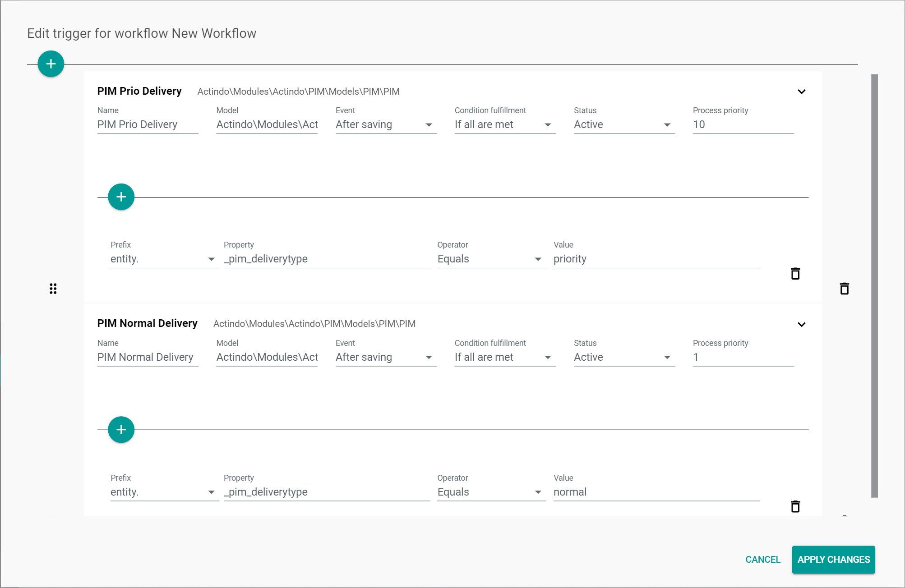
Task: Open Prefix dropdown in normal condition
Action: pos(165,492)
